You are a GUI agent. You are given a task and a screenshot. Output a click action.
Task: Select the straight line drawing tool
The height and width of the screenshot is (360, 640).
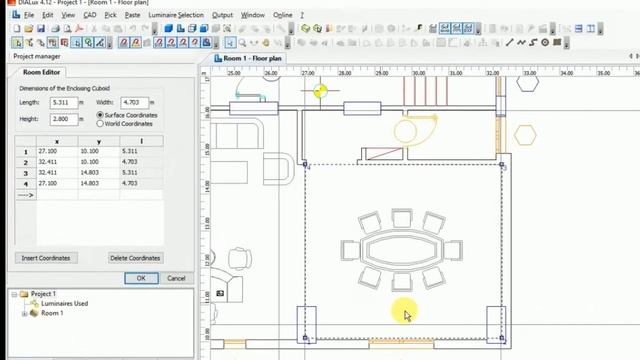pyautogui.click(x=509, y=42)
